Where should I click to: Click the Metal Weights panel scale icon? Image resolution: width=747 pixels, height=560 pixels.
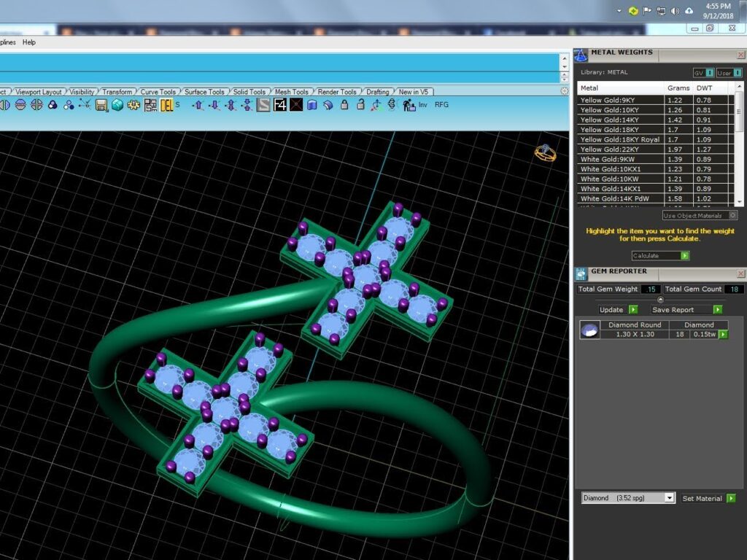tap(580, 55)
